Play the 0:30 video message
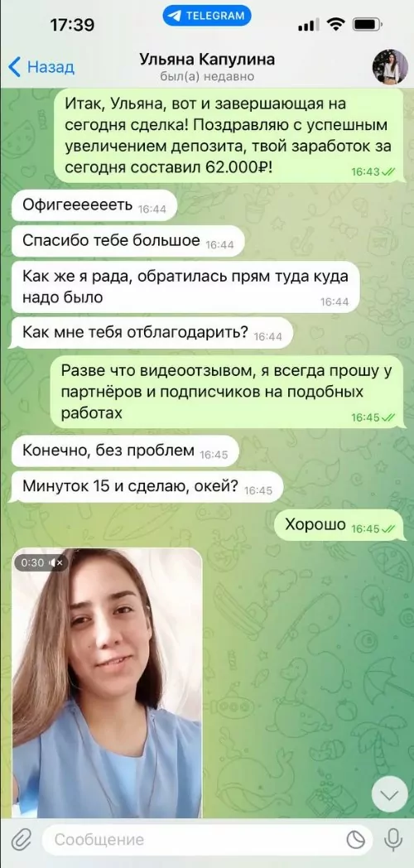Viewport: 414px width, 868px height. (107, 683)
